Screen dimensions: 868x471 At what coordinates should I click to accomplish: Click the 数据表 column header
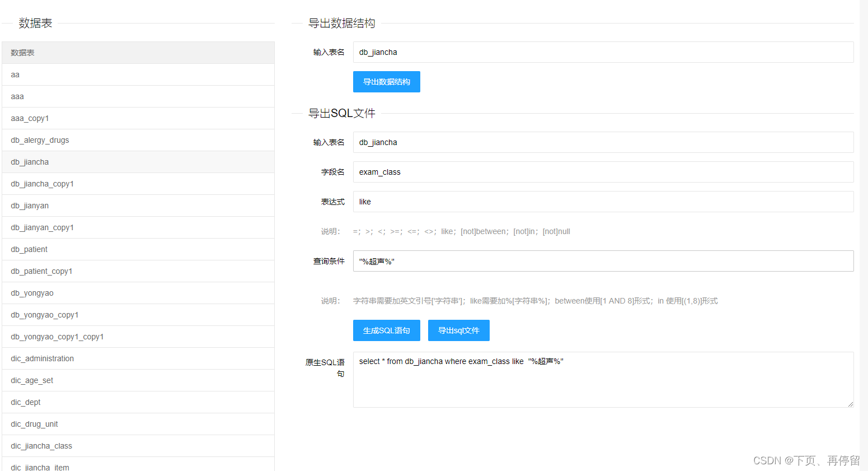click(x=138, y=53)
